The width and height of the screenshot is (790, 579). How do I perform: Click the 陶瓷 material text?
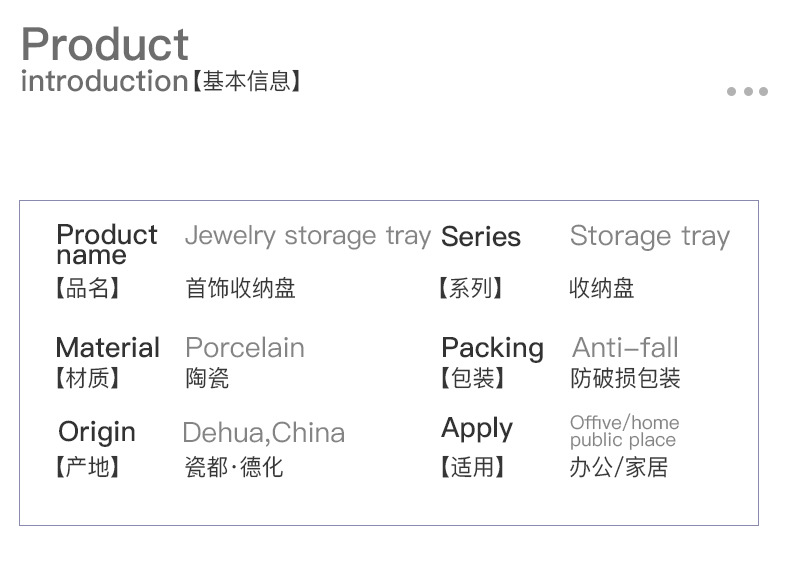(x=207, y=379)
